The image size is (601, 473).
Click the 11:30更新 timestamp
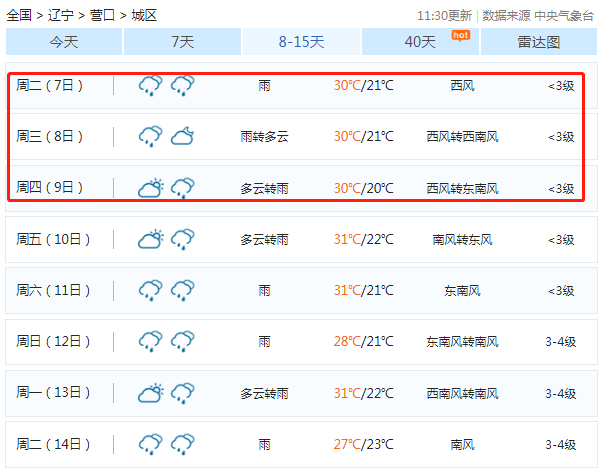[444, 16]
